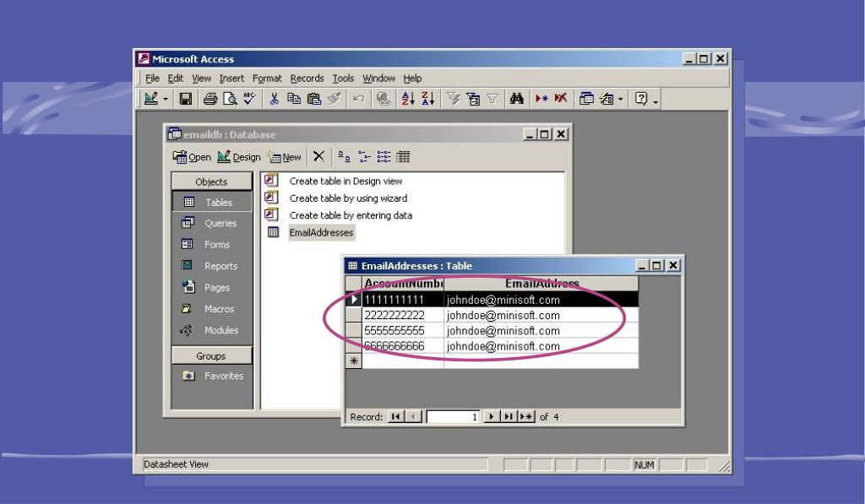Open the Edit menu
Image resolution: width=865 pixels, height=504 pixels.
click(x=176, y=79)
